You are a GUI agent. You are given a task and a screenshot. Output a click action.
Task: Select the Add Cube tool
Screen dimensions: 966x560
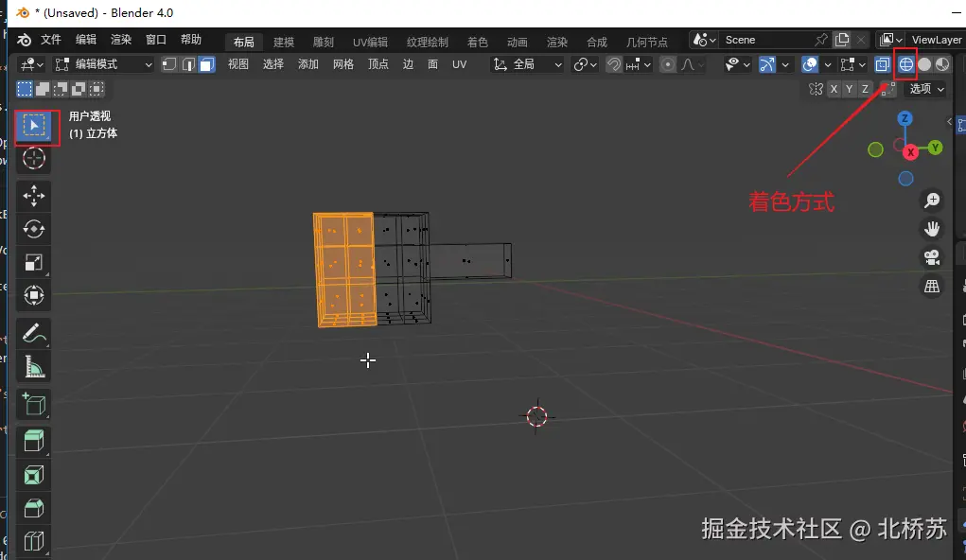pos(34,404)
